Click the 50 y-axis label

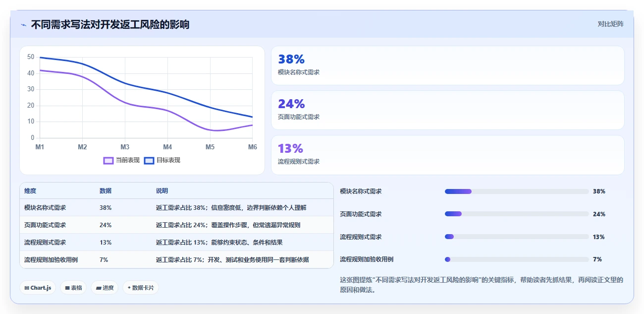[31, 57]
